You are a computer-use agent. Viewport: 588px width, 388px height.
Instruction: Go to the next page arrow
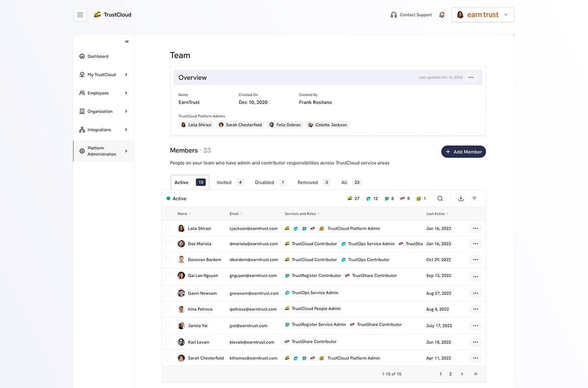pyautogui.click(x=462, y=374)
